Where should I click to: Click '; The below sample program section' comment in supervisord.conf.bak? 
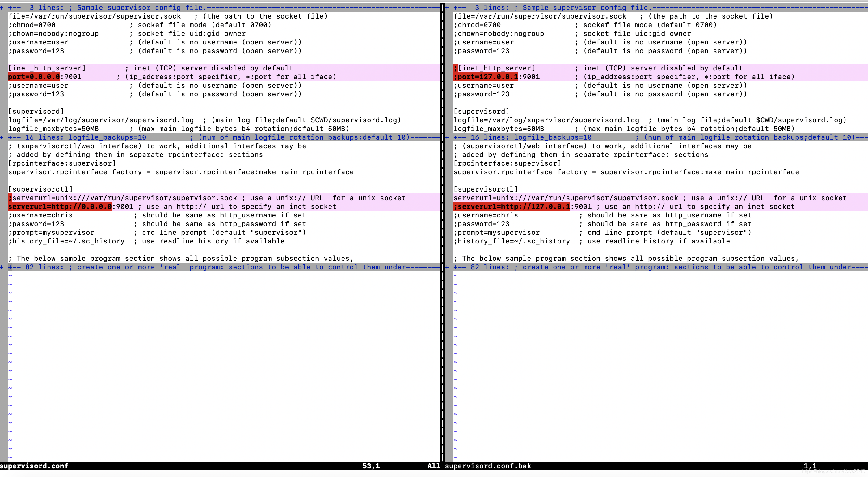tap(626, 259)
